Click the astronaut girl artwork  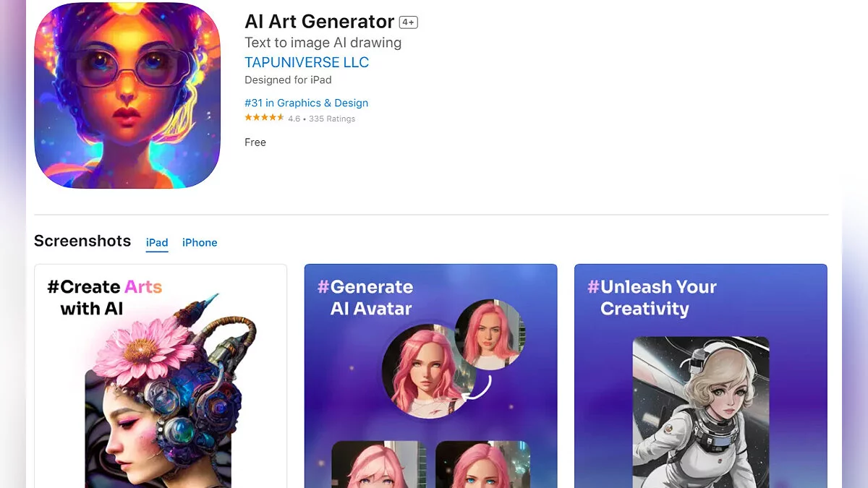coord(701,412)
